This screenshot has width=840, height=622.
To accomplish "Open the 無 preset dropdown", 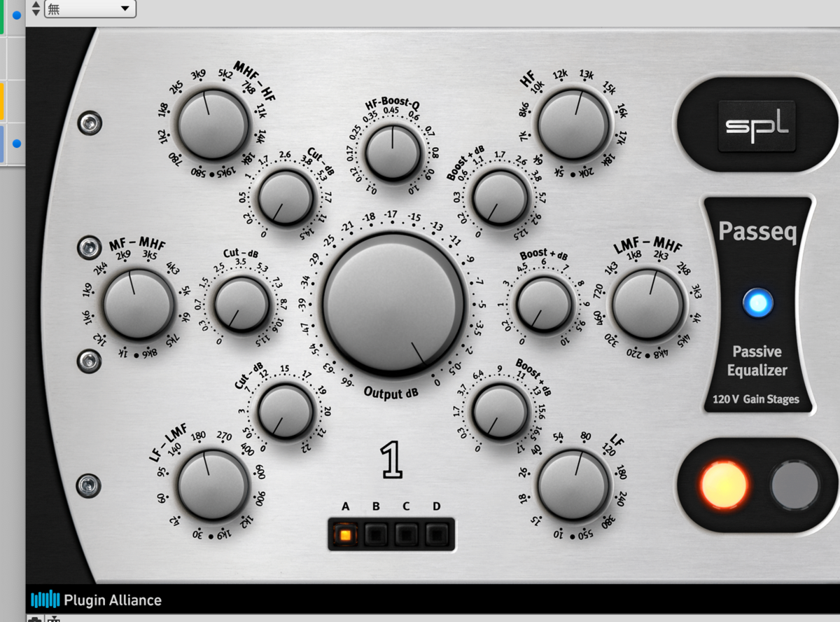I will (90, 8).
